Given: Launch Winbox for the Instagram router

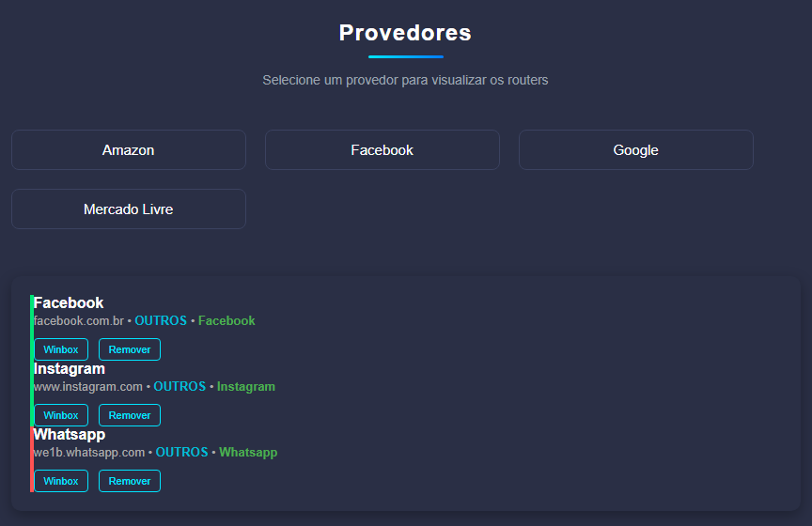Looking at the screenshot, I should (x=61, y=415).
